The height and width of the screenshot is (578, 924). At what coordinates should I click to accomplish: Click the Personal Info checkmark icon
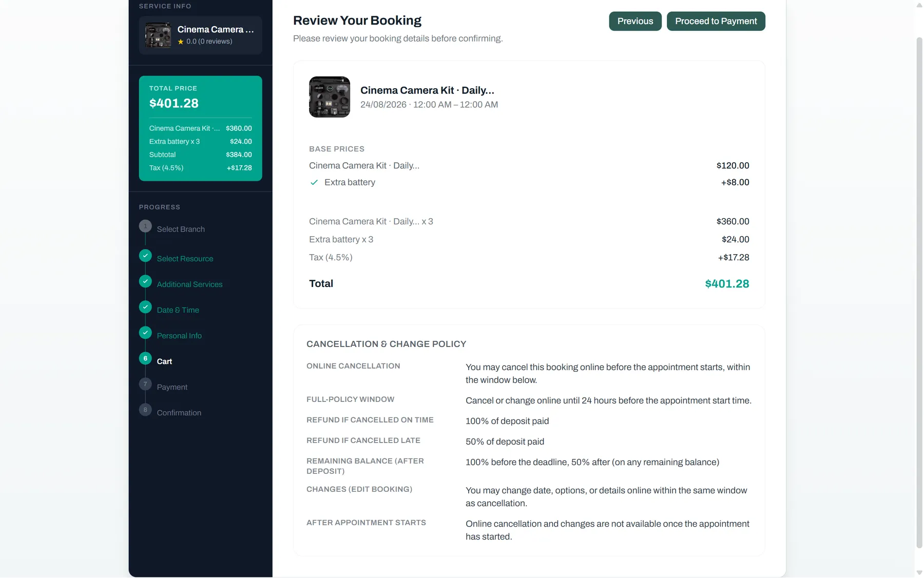(x=145, y=333)
